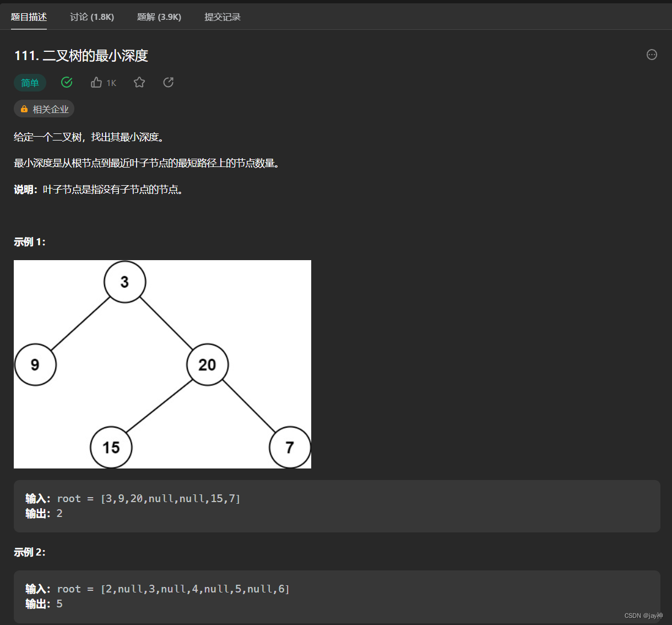Click the 题目描述 tab underline indicator
This screenshot has height=625, width=672.
[x=29, y=27]
